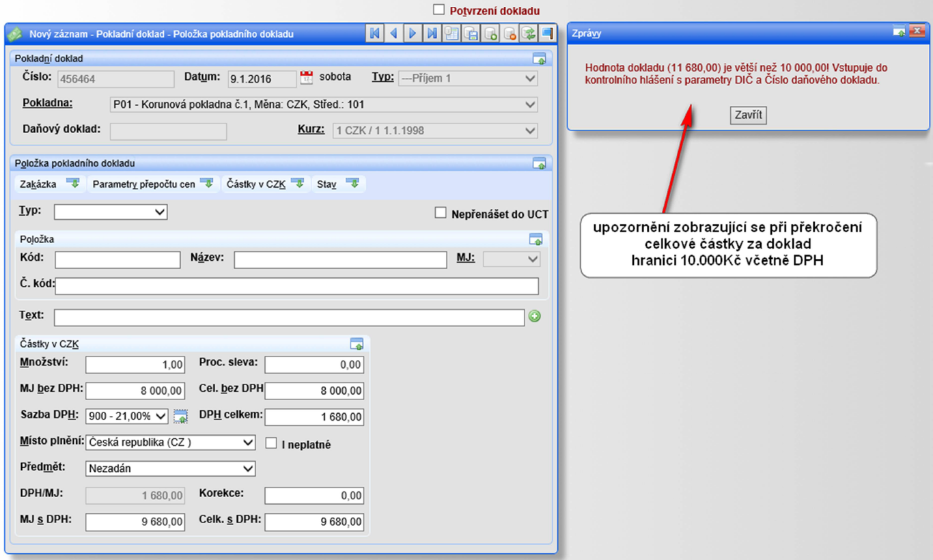The image size is (933, 560).
Task: Click the Stav tab button
Action: click(x=337, y=184)
